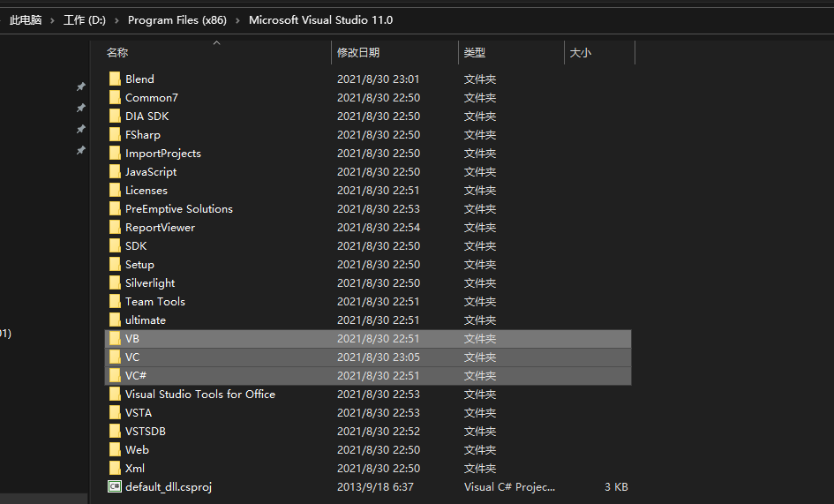The width and height of the screenshot is (834, 504).
Task: Click the Setup folder icon
Action: (115, 265)
